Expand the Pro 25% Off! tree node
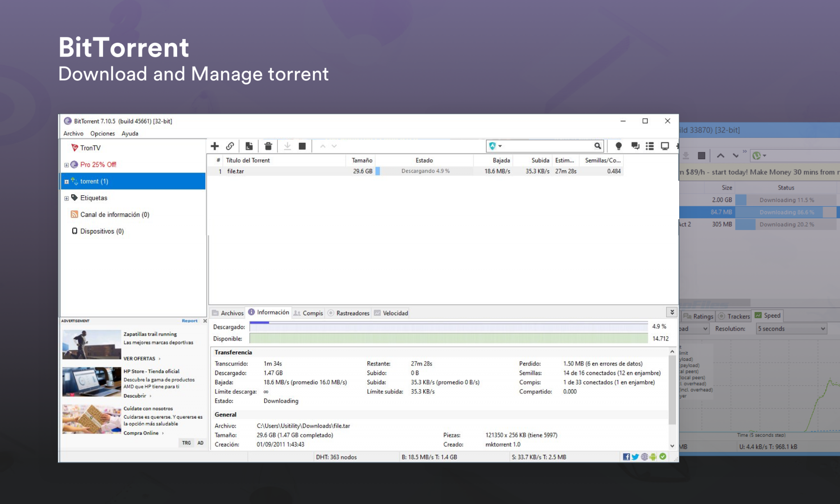 click(x=66, y=165)
